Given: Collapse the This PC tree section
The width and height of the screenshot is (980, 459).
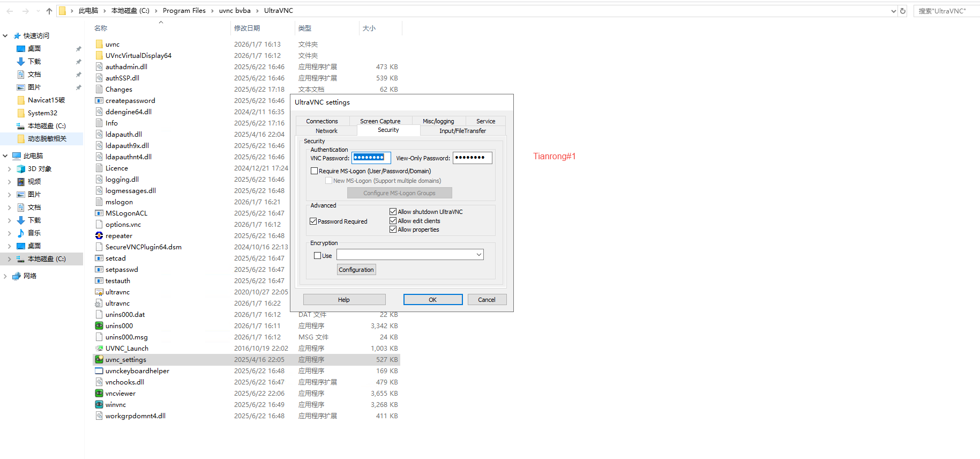Looking at the screenshot, I should tap(5, 156).
